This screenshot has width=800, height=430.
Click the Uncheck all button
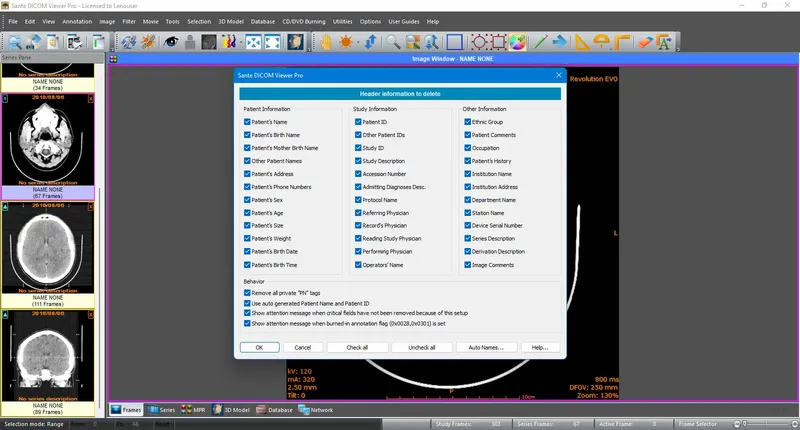(x=422, y=347)
